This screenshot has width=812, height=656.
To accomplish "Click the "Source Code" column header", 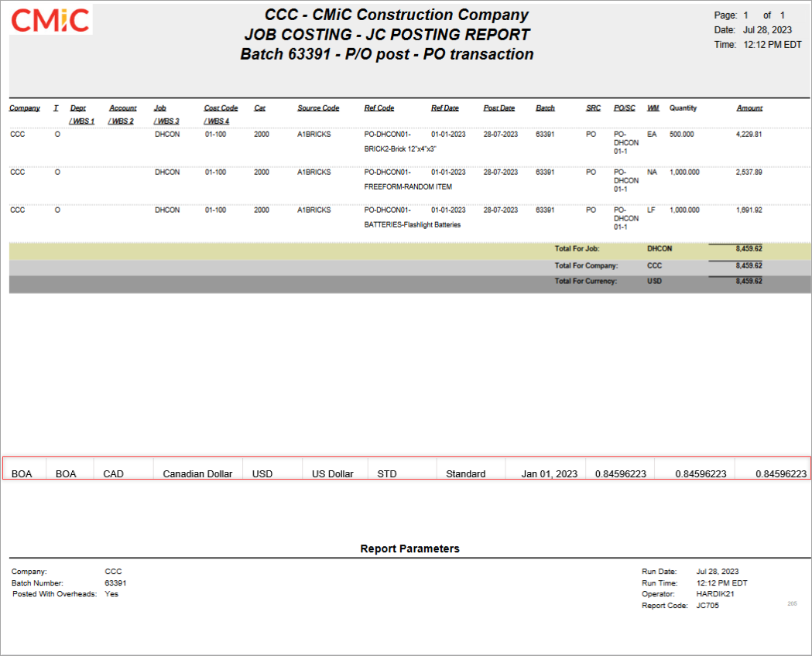I will [318, 108].
